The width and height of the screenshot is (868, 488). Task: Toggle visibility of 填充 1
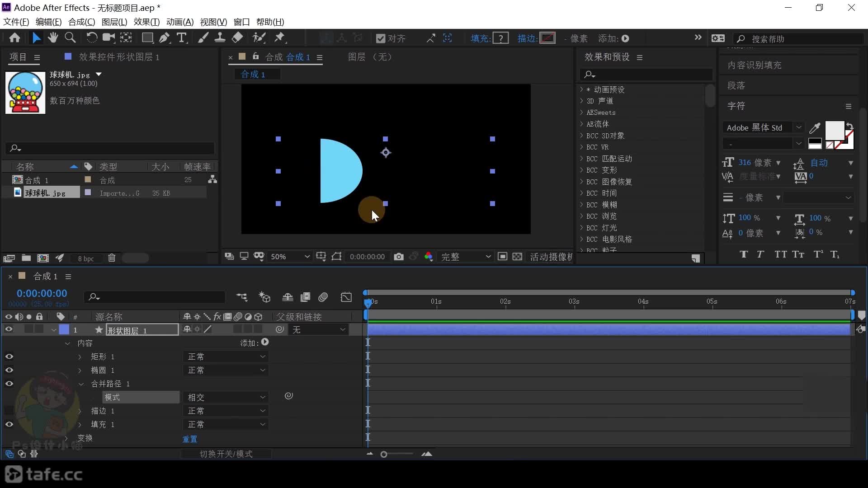(x=9, y=424)
